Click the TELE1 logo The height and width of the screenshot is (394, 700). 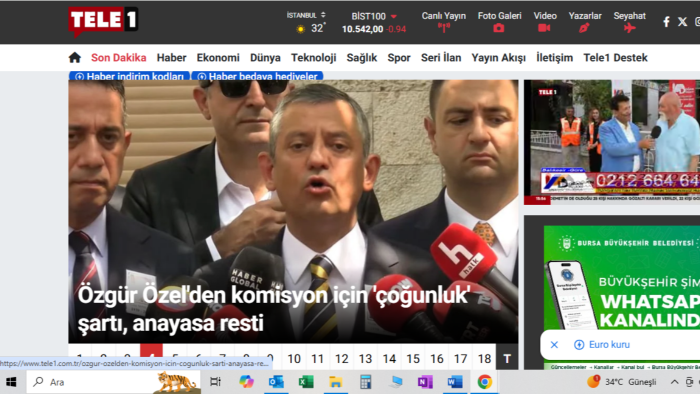pos(103,21)
